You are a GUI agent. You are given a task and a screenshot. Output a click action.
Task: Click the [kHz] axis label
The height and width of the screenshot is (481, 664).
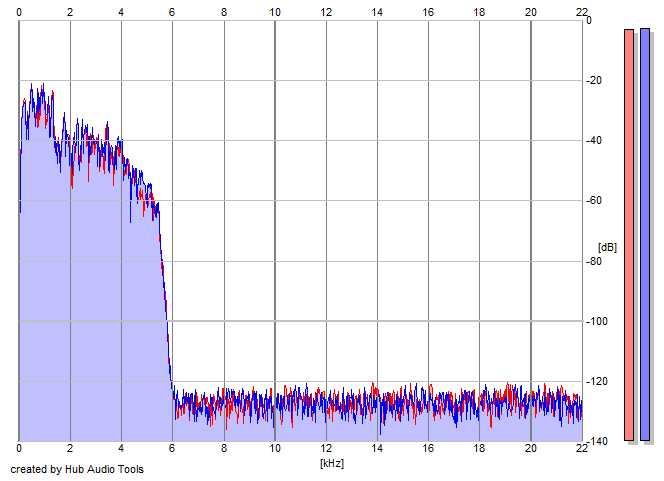332,463
